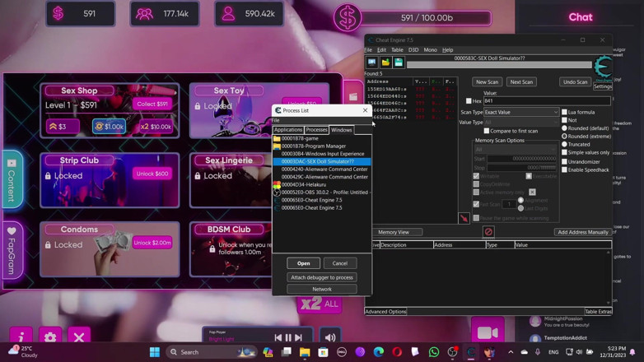Click the open folder icon in Cheat Engine
644x362 pixels.
pyautogui.click(x=385, y=63)
